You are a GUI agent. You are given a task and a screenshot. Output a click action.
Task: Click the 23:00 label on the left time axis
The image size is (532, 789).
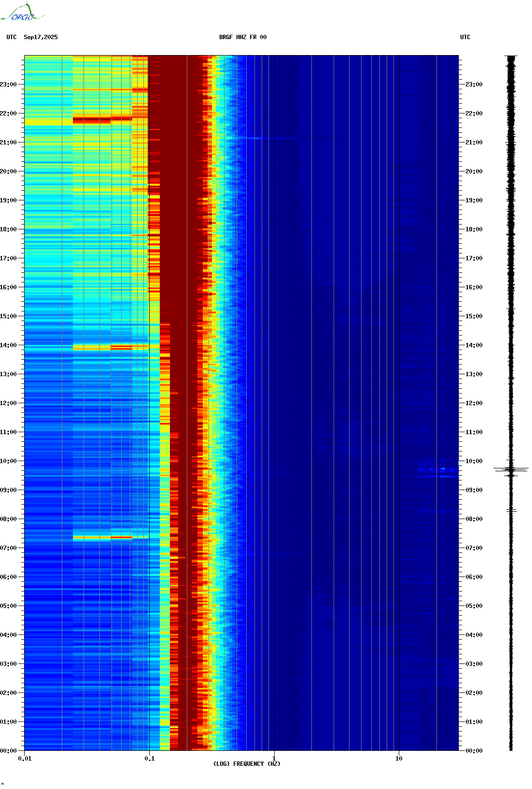coord(8,85)
